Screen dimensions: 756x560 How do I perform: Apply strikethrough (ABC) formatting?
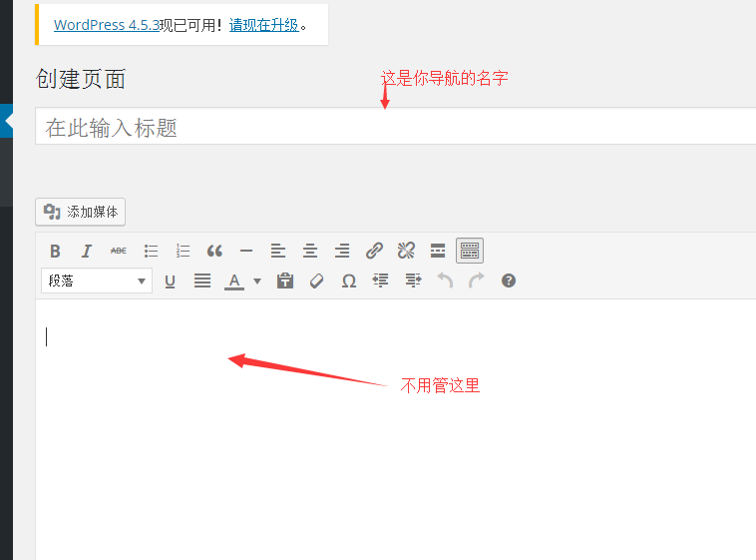tap(119, 251)
